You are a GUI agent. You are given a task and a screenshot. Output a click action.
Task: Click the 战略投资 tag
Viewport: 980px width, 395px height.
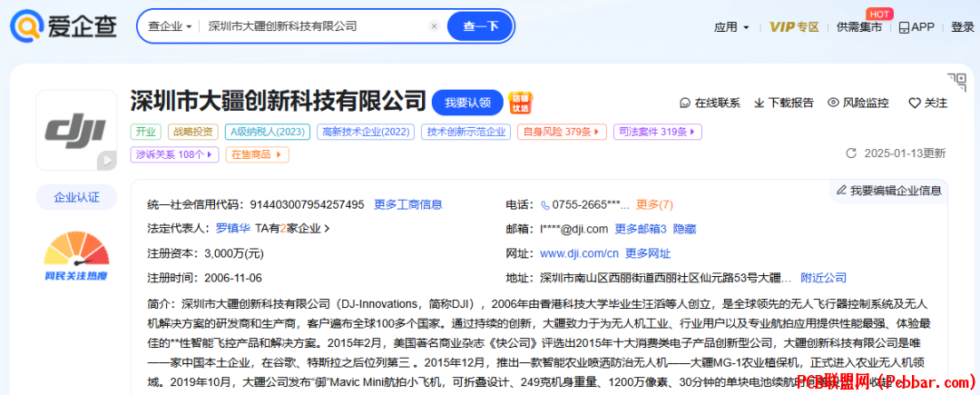click(x=193, y=132)
